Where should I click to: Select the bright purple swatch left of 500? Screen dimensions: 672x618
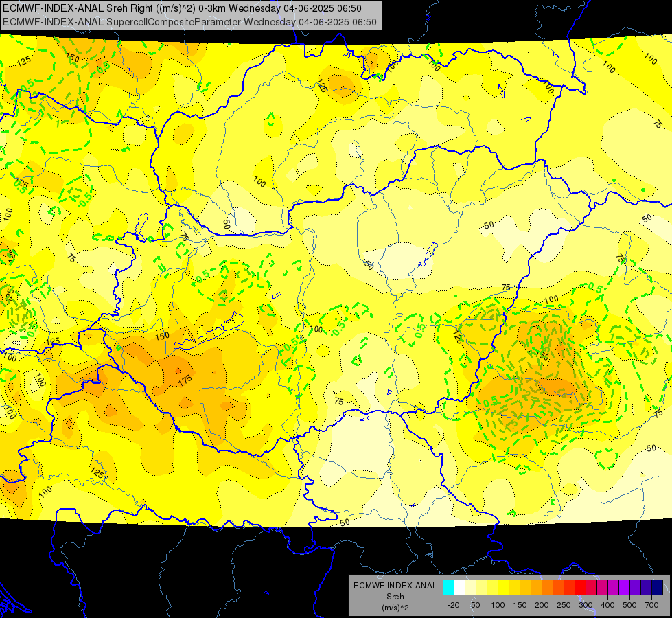[625, 587]
